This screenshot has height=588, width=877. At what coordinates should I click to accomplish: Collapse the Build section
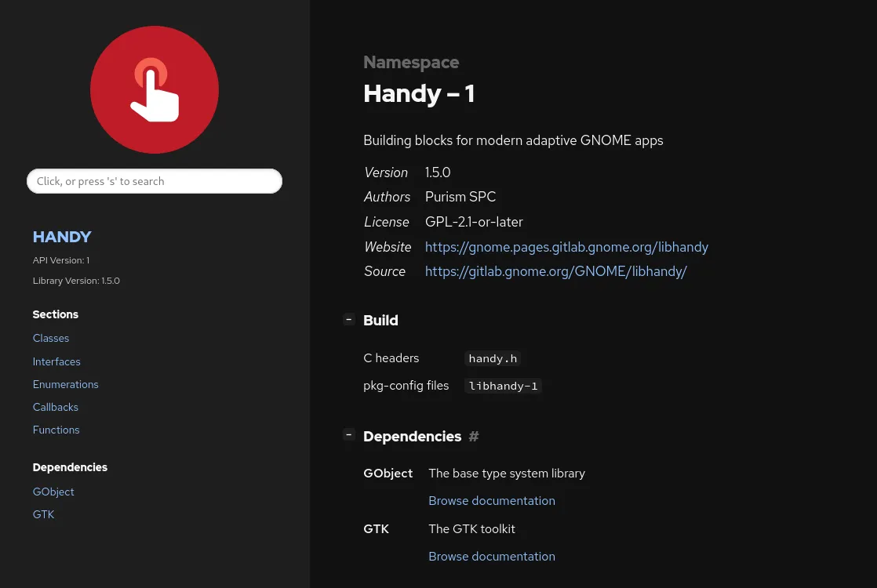(x=349, y=319)
